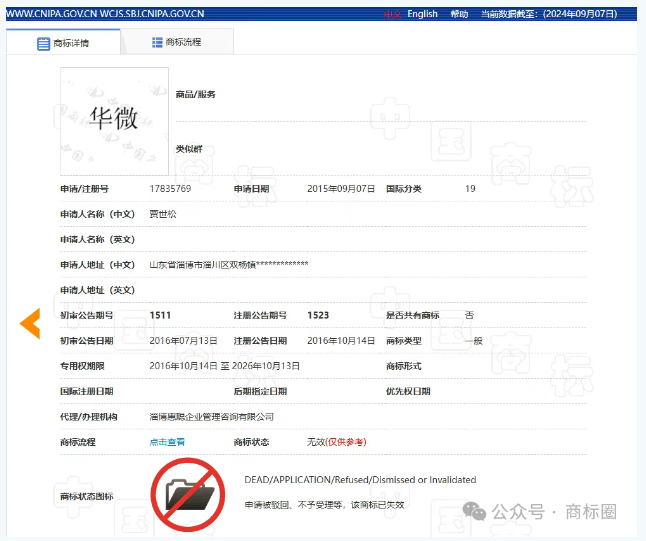Select the 中文 language option
646x541 pixels.
pyautogui.click(x=392, y=14)
